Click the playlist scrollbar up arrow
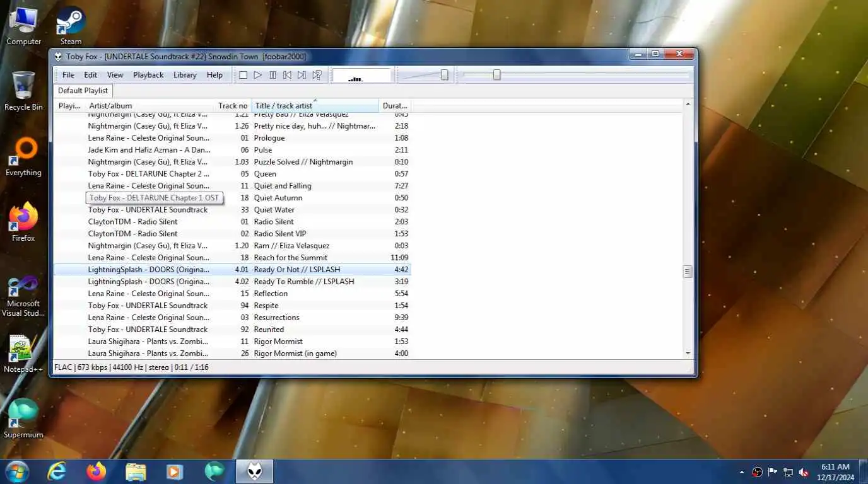Screen dimensions: 868x484 click(688, 104)
